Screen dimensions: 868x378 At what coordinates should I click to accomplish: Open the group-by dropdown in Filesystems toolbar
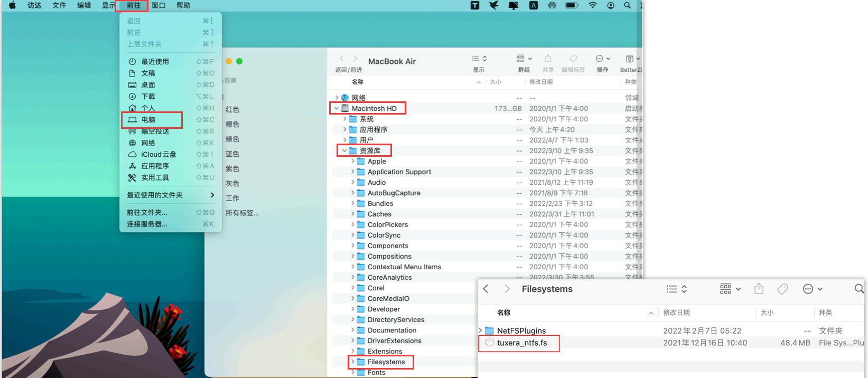pos(730,289)
